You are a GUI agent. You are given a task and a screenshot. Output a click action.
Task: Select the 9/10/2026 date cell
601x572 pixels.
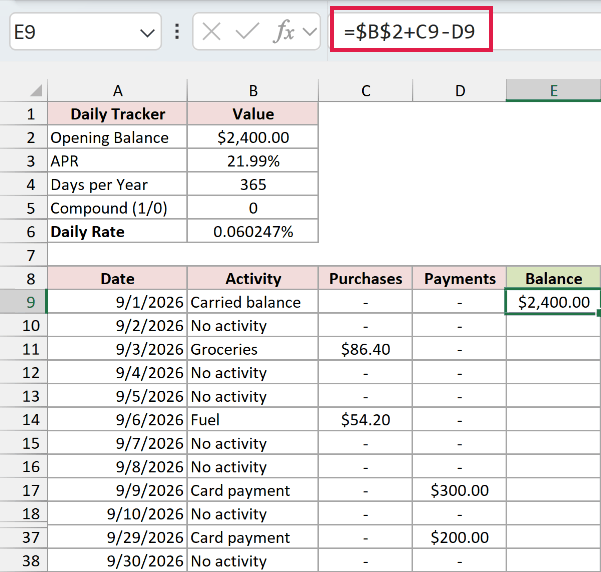coord(118,514)
